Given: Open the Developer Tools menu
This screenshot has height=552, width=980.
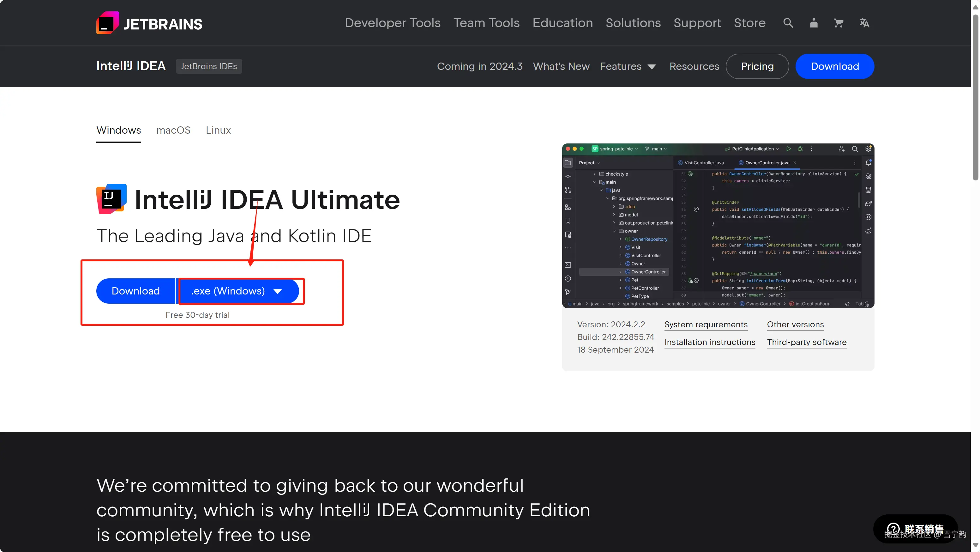Looking at the screenshot, I should pyautogui.click(x=392, y=23).
